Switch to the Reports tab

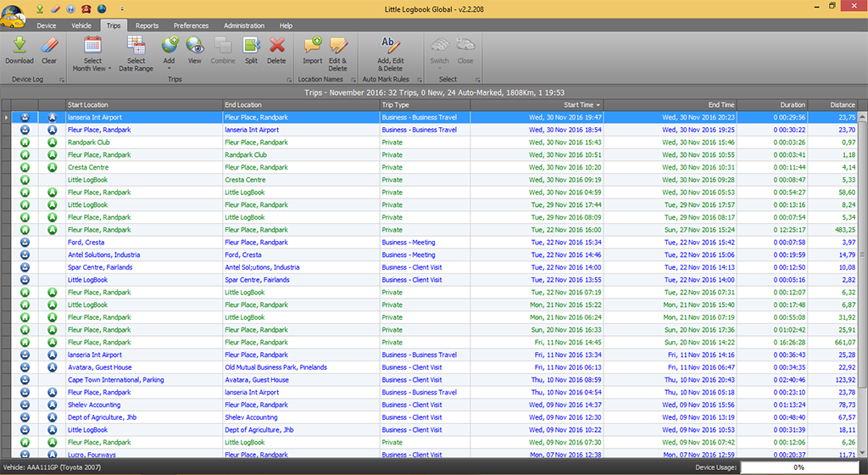147,25
